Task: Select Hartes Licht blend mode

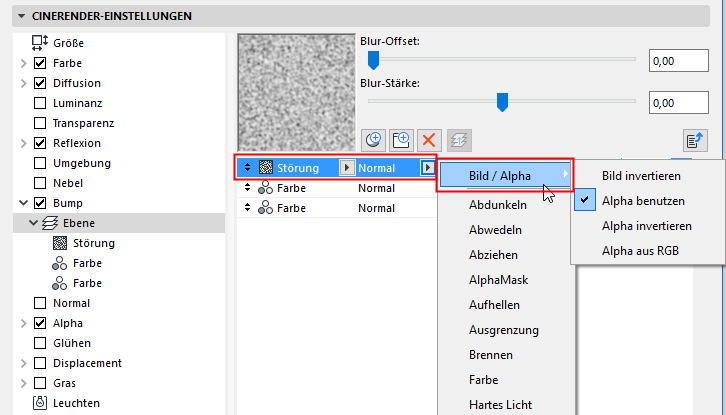Action: pos(501,405)
